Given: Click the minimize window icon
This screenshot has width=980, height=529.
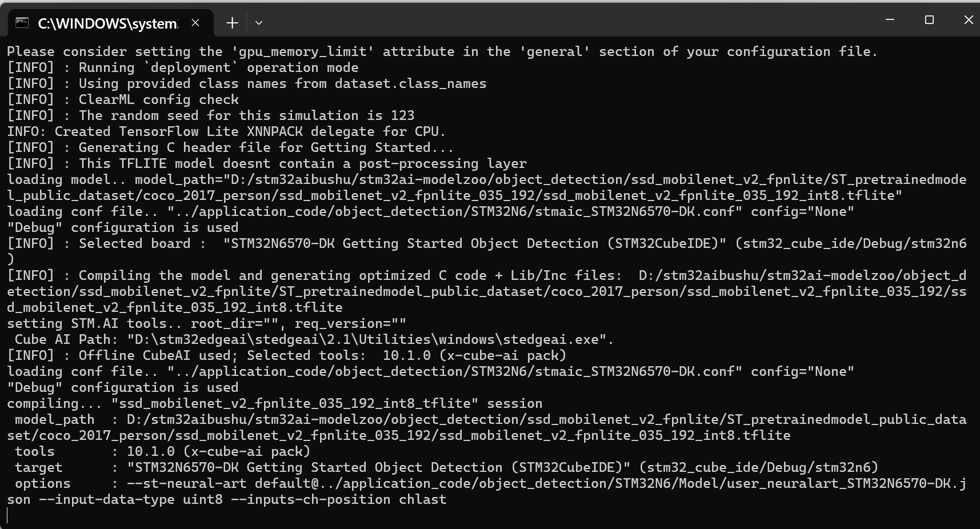Looking at the screenshot, I should pos(890,19).
